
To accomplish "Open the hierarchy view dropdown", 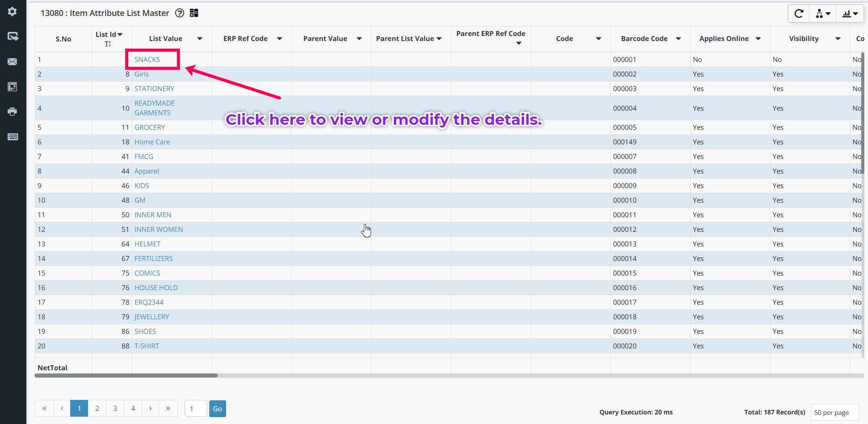I will 823,14.
